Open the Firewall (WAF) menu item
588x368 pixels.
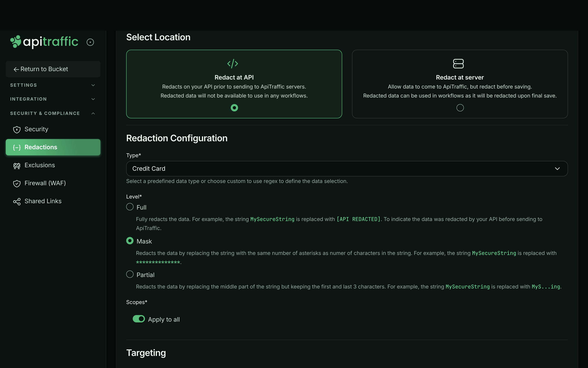[x=53, y=183]
